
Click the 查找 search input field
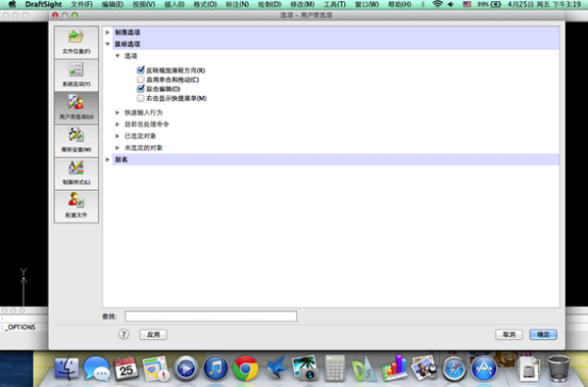point(211,316)
